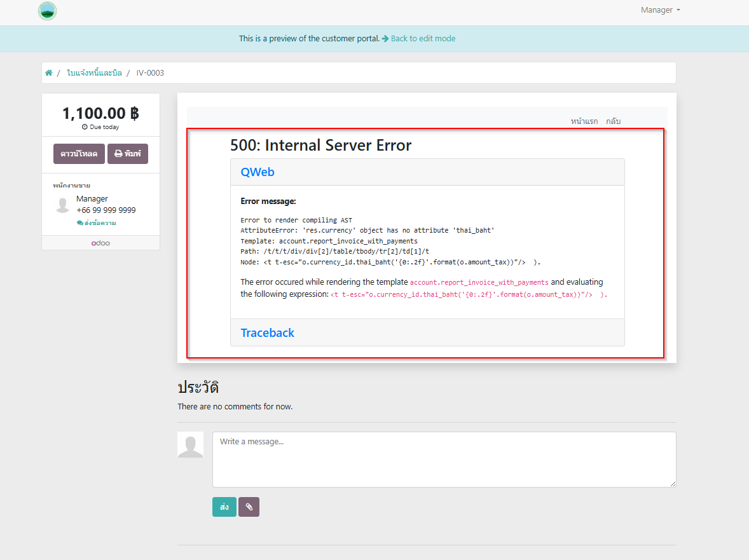
Task: Select the กลับ menu item
Action: [613, 121]
